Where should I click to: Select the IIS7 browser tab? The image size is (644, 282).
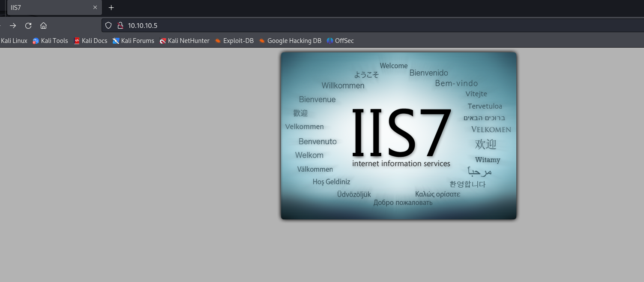click(47, 7)
